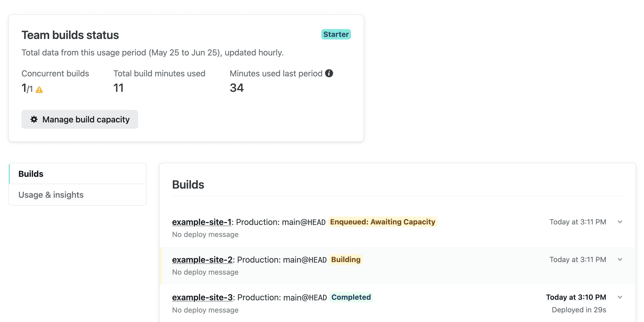Open the example-site-2 link
The height and width of the screenshot is (322, 644).
[202, 260]
